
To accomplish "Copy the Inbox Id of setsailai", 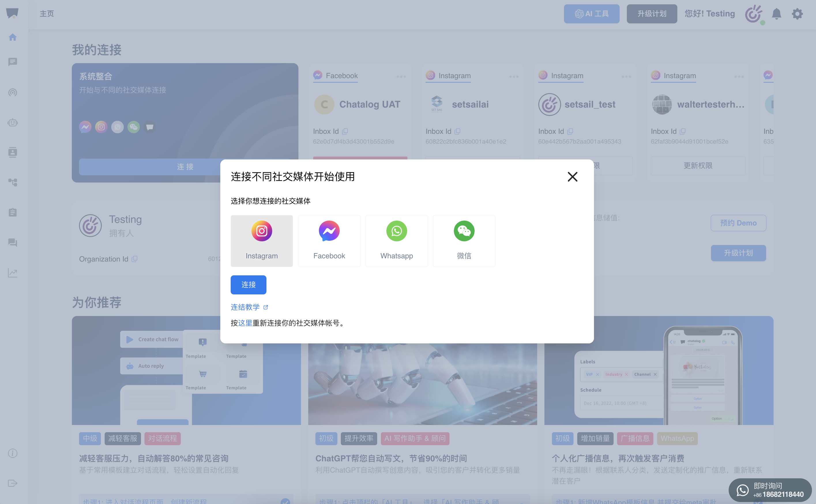I will pyautogui.click(x=458, y=131).
